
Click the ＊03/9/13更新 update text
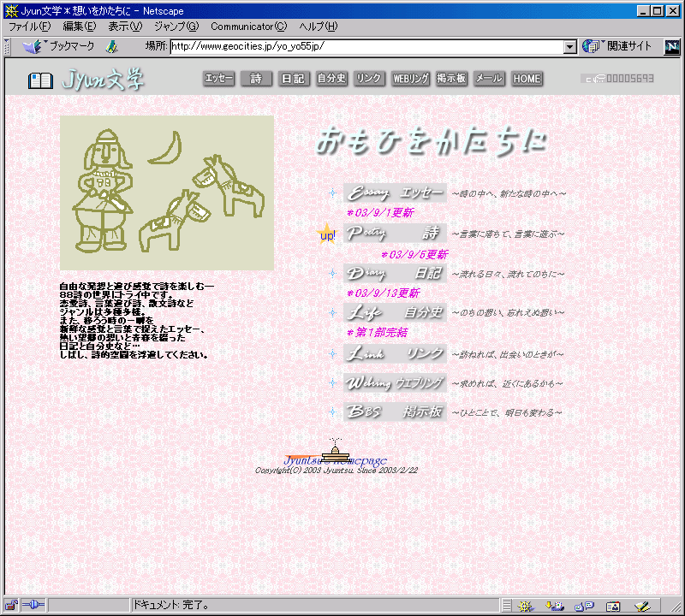pyautogui.click(x=383, y=293)
